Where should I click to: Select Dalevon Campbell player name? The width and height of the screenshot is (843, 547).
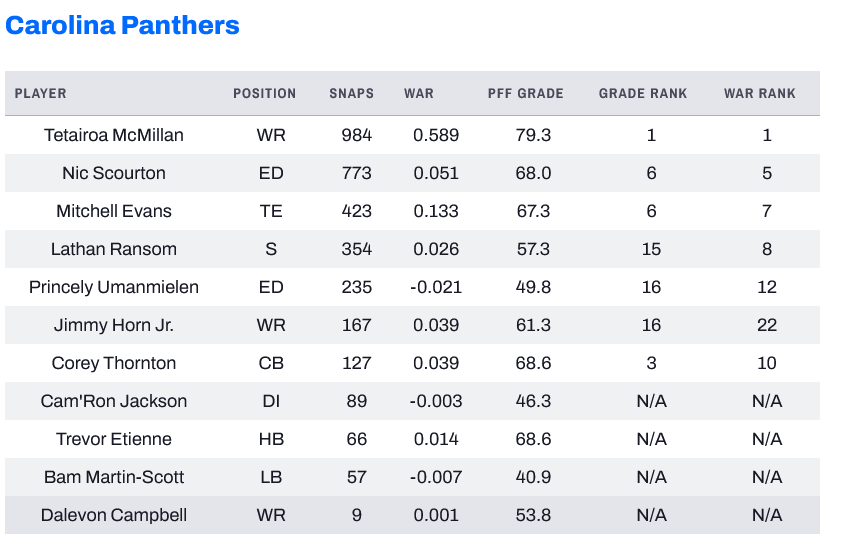click(x=114, y=515)
